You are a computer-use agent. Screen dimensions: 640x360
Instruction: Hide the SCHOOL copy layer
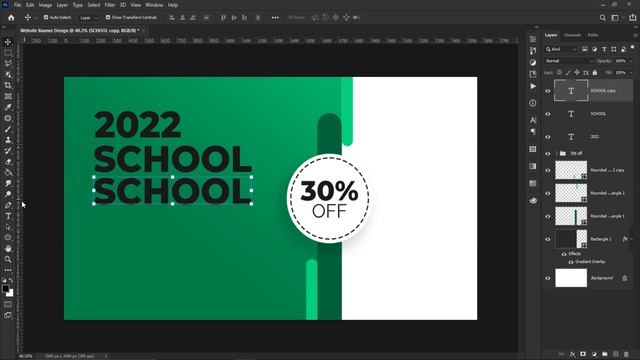548,91
